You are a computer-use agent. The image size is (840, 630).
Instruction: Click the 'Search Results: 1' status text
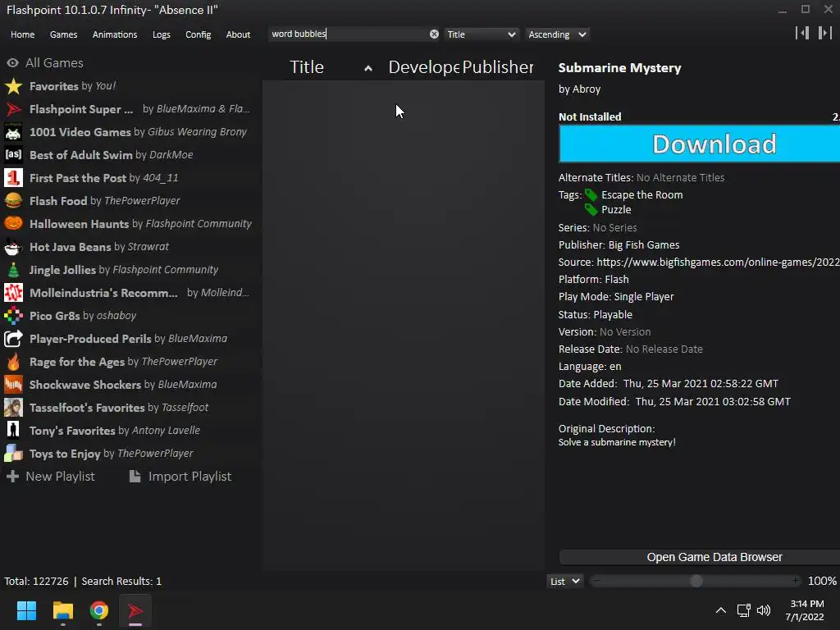coord(121,582)
